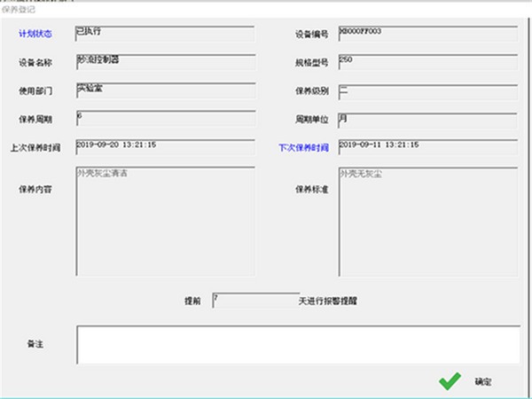
Task: Select the 设备编号 field
Action: [x=426, y=34]
